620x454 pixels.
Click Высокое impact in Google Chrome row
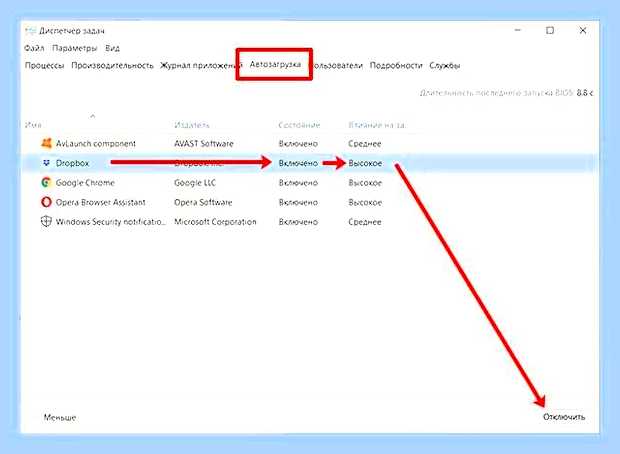click(365, 183)
